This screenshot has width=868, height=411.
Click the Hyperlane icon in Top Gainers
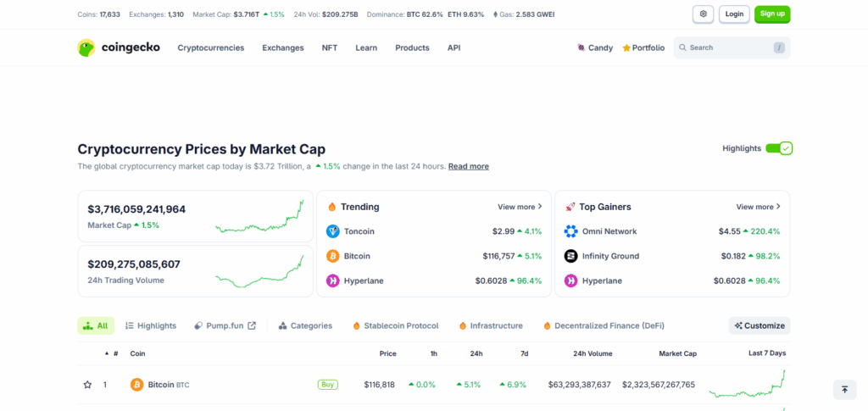click(x=570, y=281)
